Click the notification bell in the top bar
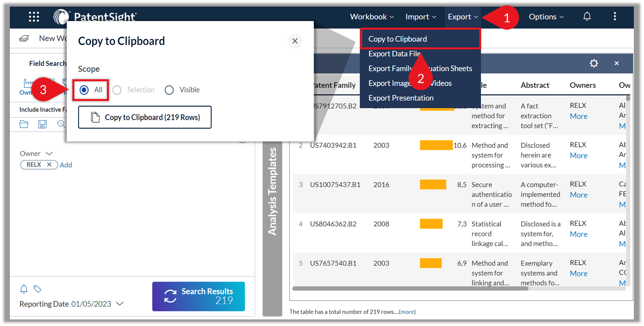Image resolution: width=644 pixels, height=326 pixels. 587,16
